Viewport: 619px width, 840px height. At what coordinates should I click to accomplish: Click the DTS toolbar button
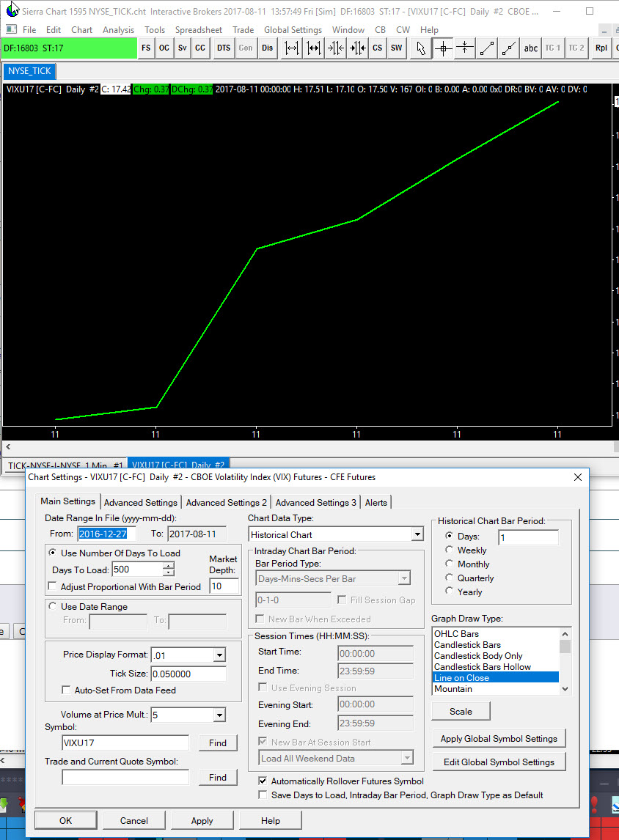pyautogui.click(x=224, y=48)
